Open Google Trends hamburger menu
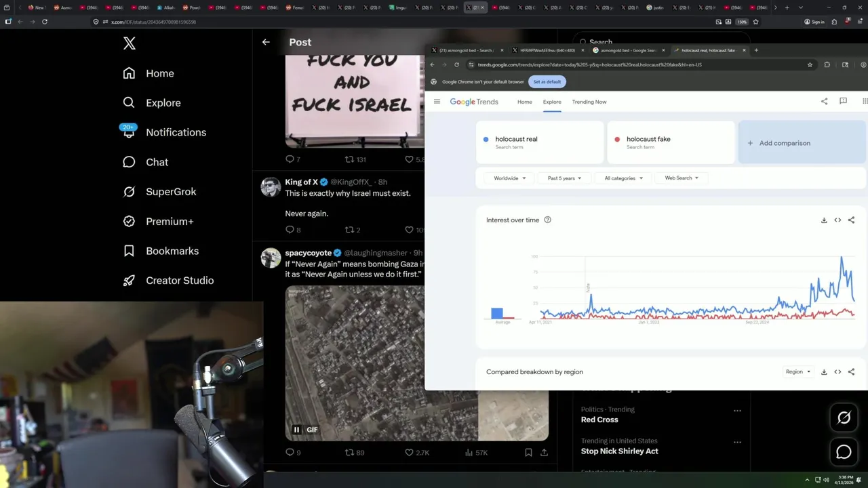 [437, 102]
